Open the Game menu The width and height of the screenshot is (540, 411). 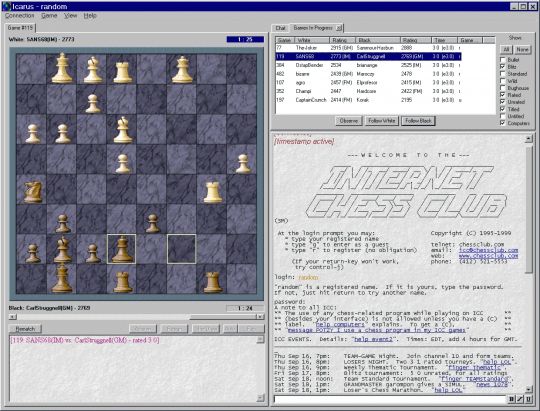tap(49, 16)
